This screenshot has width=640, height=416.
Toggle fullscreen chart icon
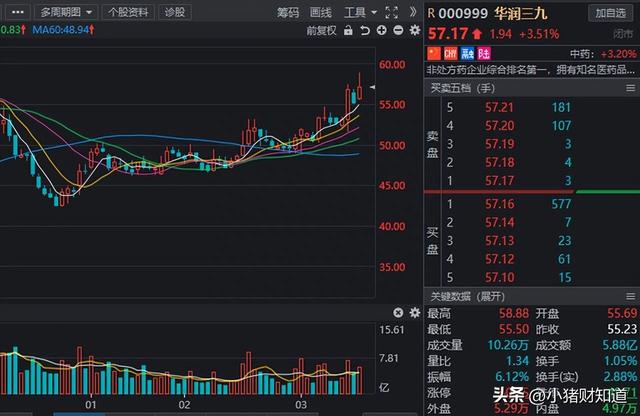[391, 13]
